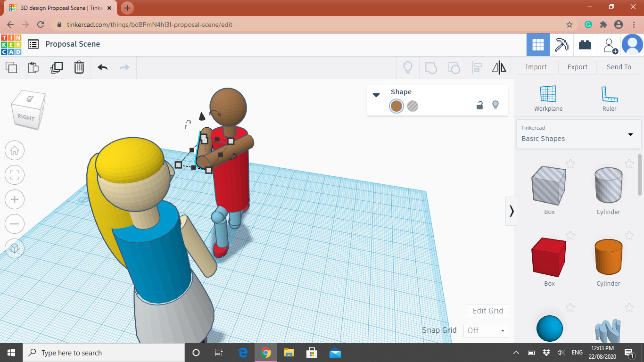Screen dimensions: 644x362
Task: Click the Group shapes icon
Action: pyautogui.click(x=431, y=67)
